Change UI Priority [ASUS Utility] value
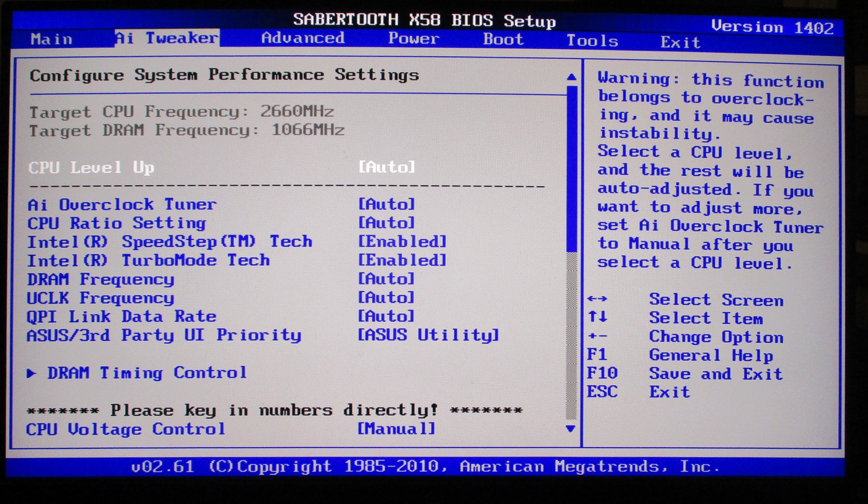Image resolution: width=868 pixels, height=504 pixels. pyautogui.click(x=428, y=335)
